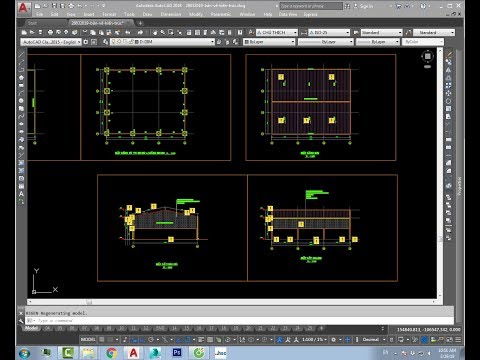Open the multileader style Standard dropdown
The height and width of the screenshot is (360, 480).
pos(434,32)
